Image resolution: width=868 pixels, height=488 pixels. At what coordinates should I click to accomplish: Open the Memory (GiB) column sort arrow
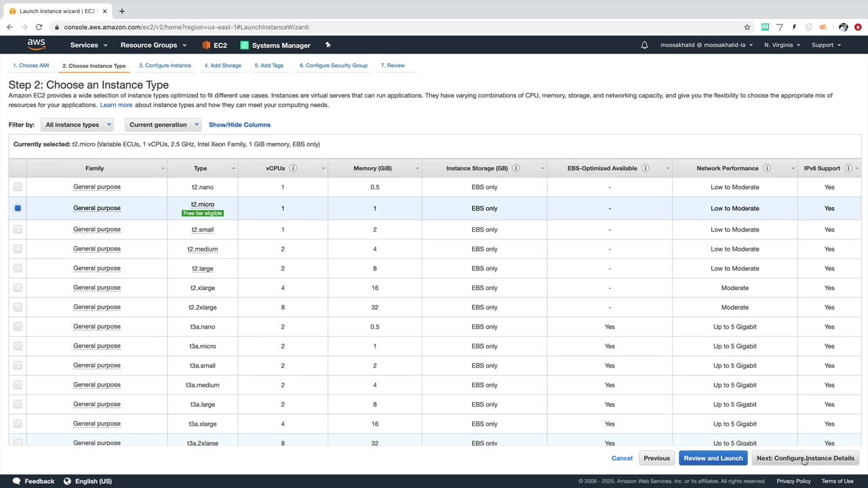417,169
